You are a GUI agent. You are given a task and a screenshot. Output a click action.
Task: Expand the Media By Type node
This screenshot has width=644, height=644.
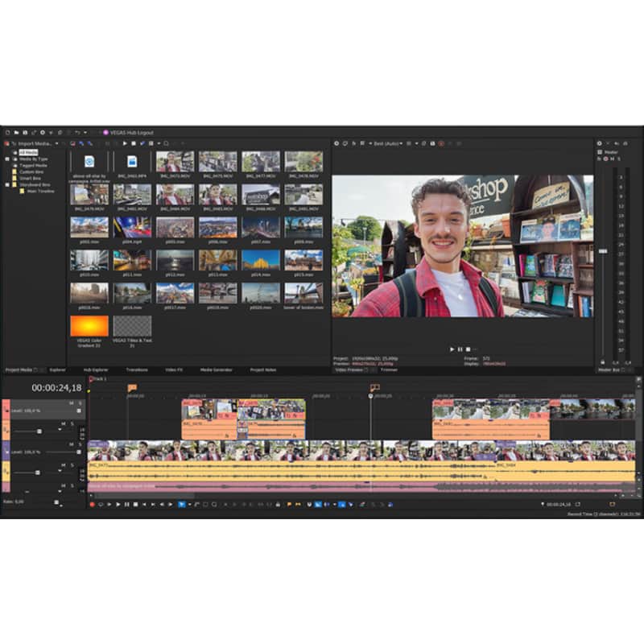(x=7, y=159)
